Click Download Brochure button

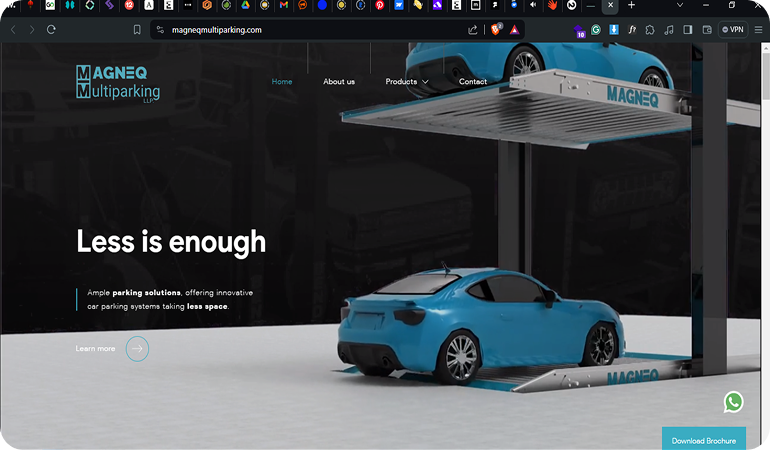pos(704,438)
